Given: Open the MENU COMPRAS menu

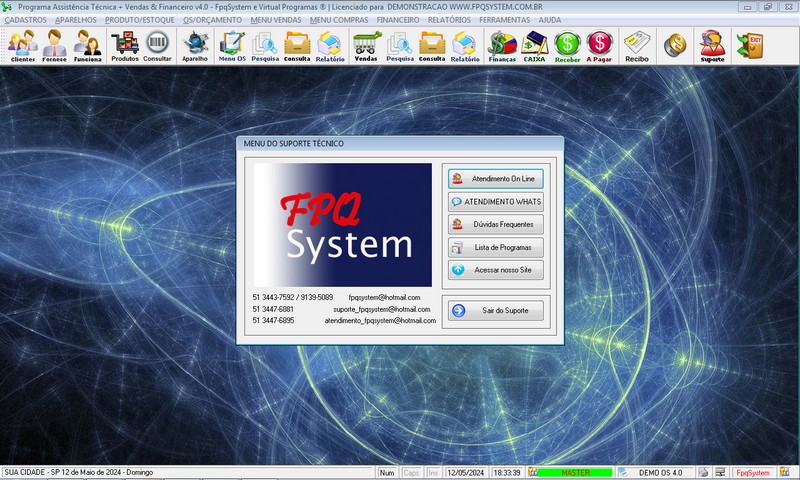Looking at the screenshot, I should [x=339, y=20].
